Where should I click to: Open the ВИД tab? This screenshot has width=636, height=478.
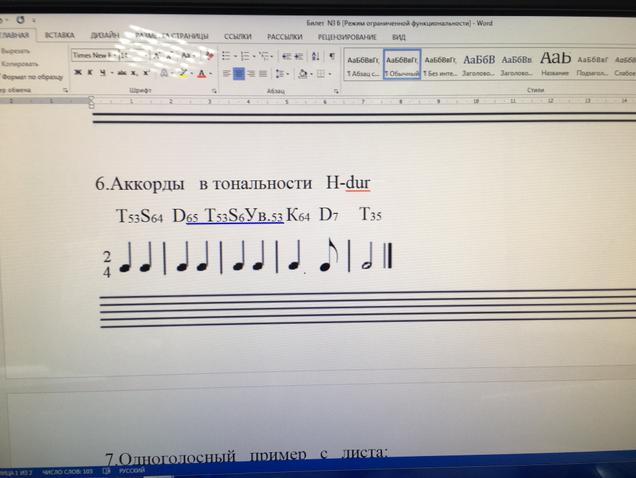click(x=399, y=37)
